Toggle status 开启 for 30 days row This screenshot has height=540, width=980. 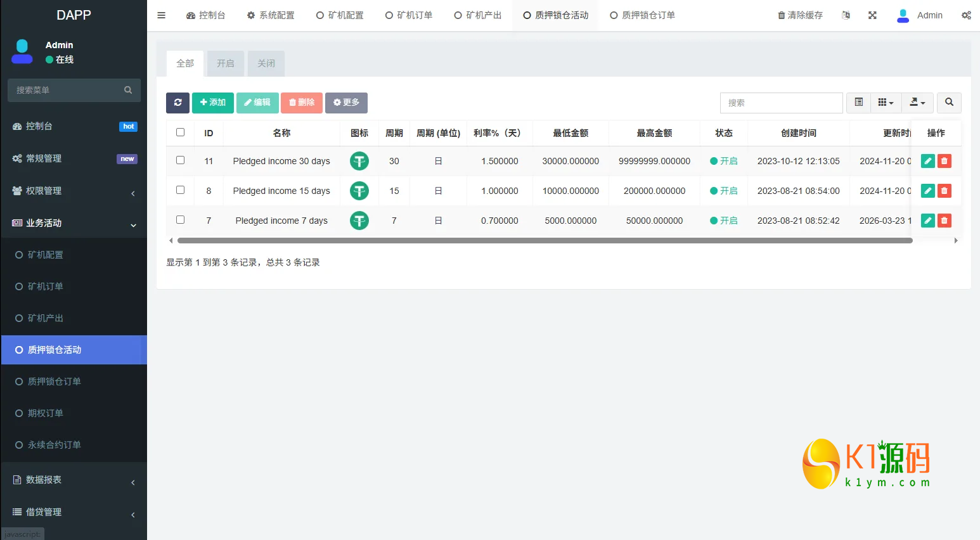(724, 161)
